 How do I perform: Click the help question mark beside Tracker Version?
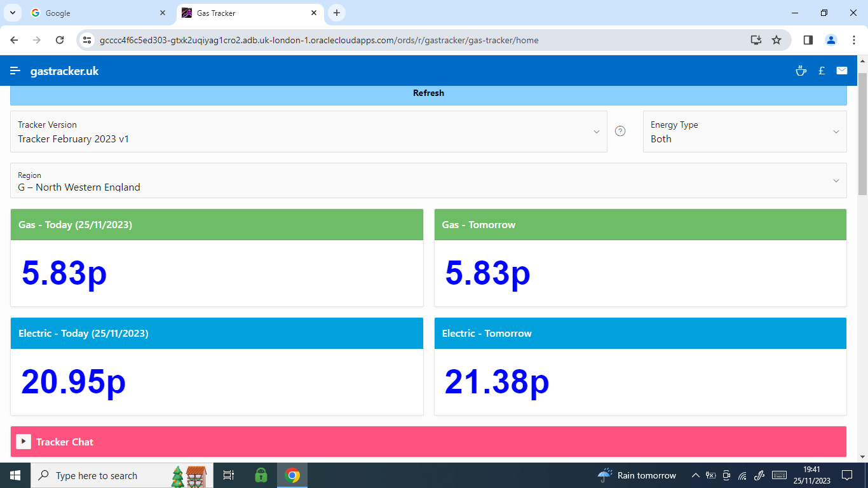[x=621, y=131]
